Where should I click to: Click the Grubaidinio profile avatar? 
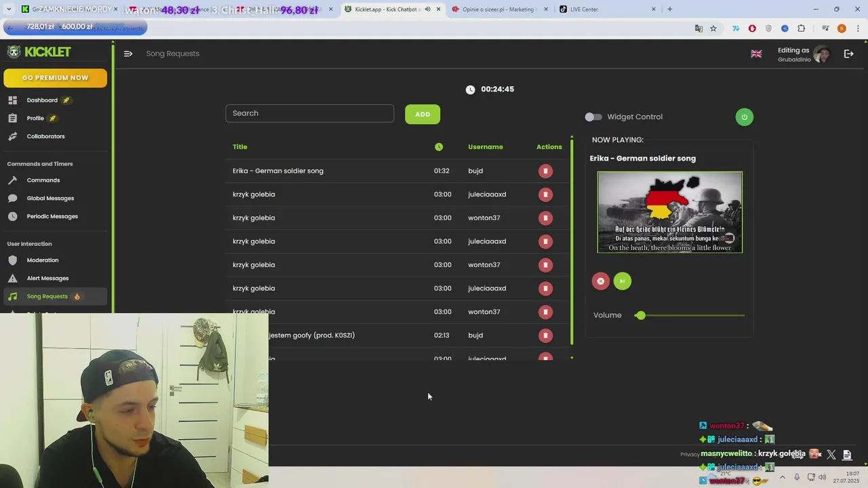[822, 54]
